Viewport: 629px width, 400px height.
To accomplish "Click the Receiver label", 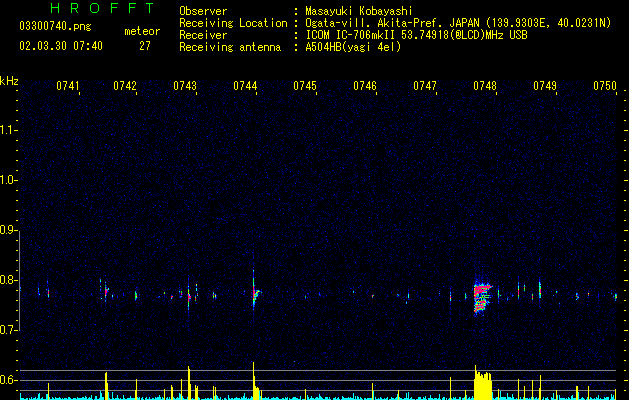I will click(x=203, y=35).
